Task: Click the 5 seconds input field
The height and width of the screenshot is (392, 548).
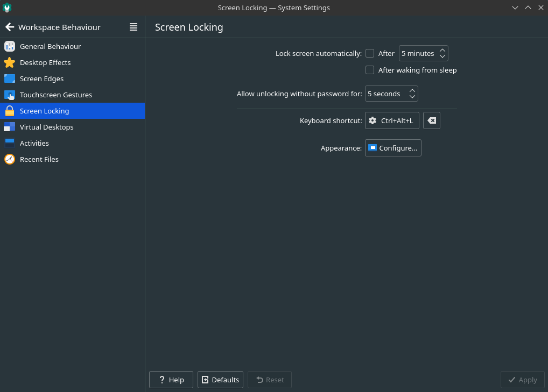Action: point(391,94)
